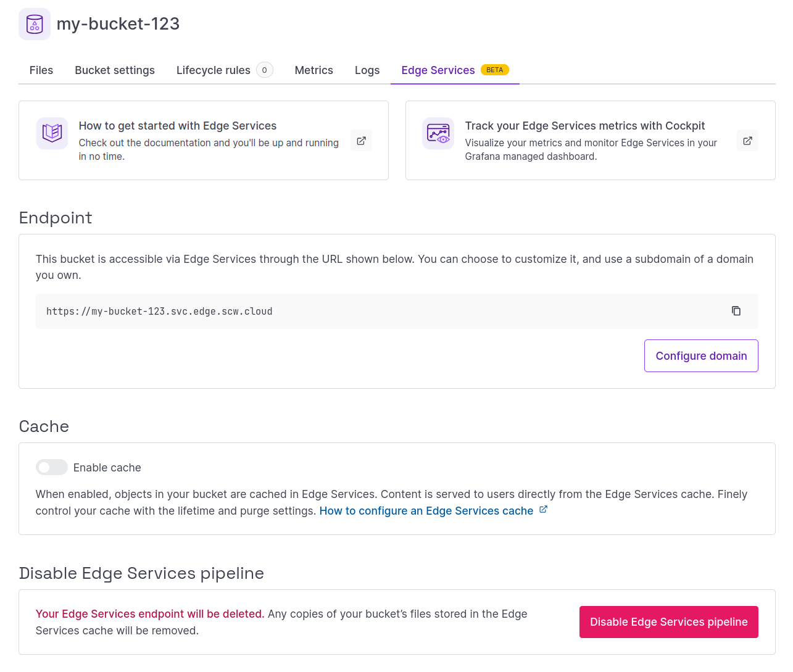Select the Edge Services tab
Viewport: 793px width, 672px height.
pyautogui.click(x=438, y=70)
